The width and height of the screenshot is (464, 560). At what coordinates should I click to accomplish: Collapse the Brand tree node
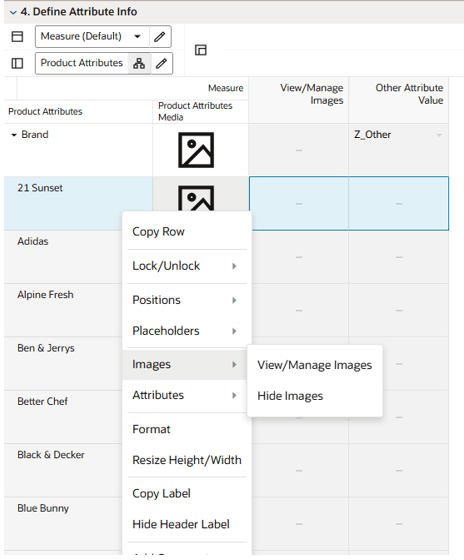coord(14,135)
